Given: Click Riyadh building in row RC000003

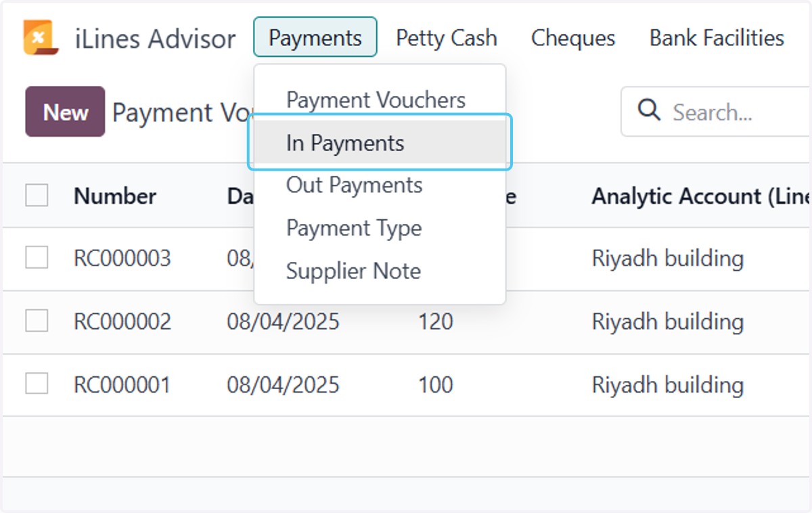Looking at the screenshot, I should 668,258.
